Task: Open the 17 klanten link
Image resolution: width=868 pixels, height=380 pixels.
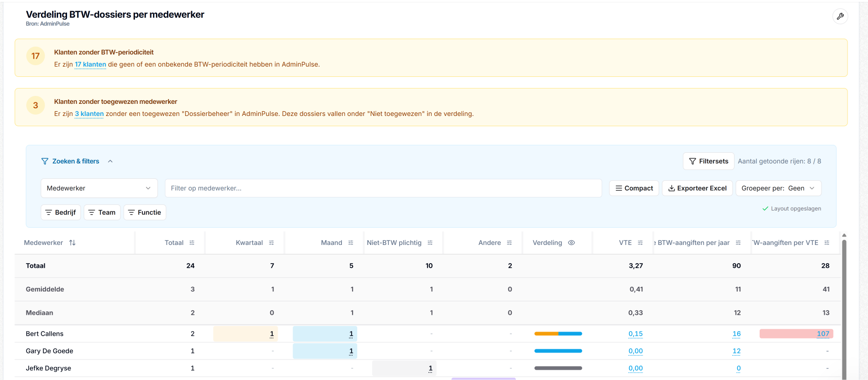Action: point(90,64)
